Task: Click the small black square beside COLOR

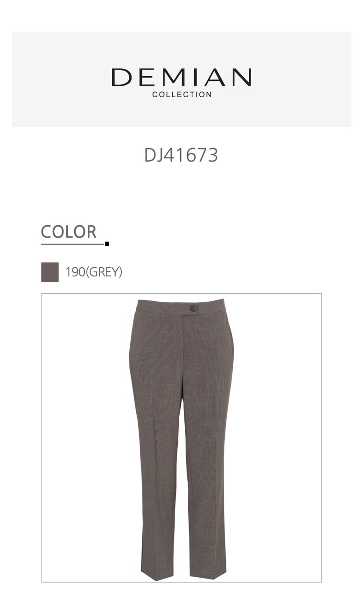Action: pos(107,243)
